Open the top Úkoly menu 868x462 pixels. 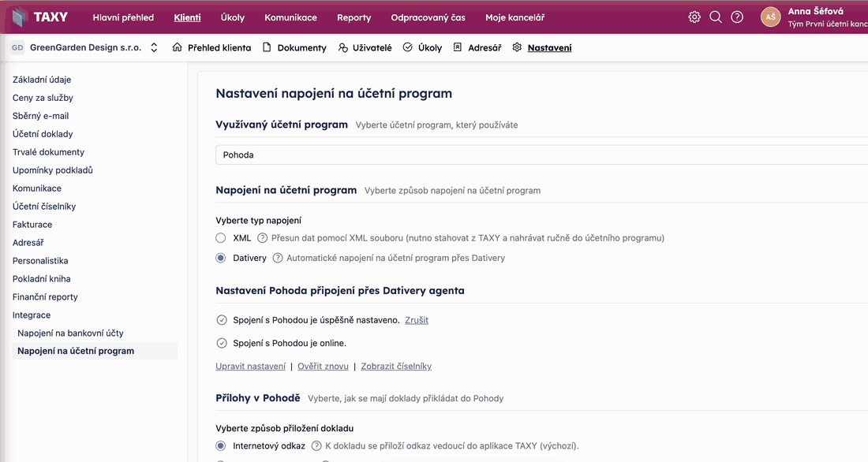click(x=233, y=17)
